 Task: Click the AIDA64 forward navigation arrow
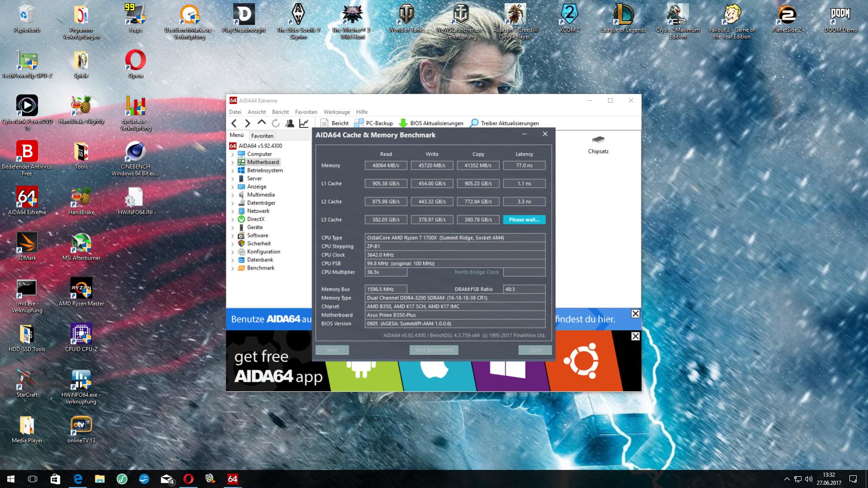(247, 123)
